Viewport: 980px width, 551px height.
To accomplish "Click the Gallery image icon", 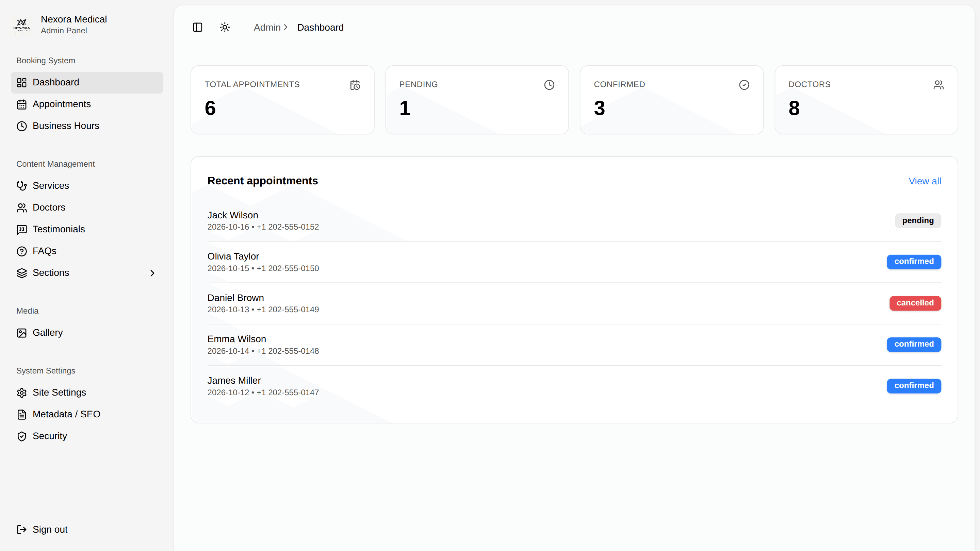I will (x=22, y=333).
